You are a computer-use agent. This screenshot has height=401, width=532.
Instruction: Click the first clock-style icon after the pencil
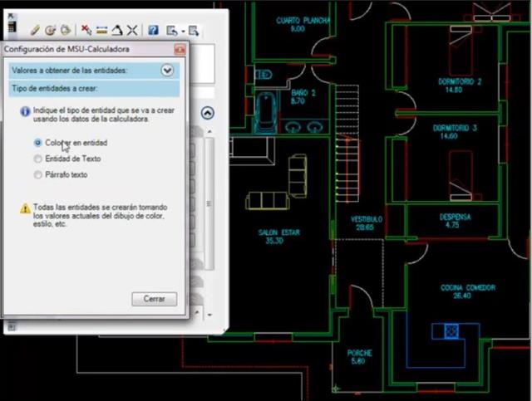50,30
